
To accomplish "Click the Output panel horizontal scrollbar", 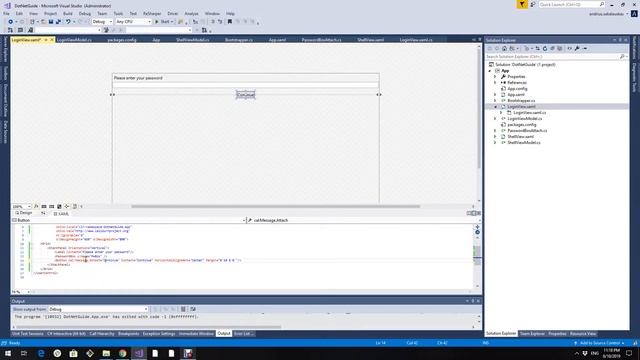I will 149,327.
